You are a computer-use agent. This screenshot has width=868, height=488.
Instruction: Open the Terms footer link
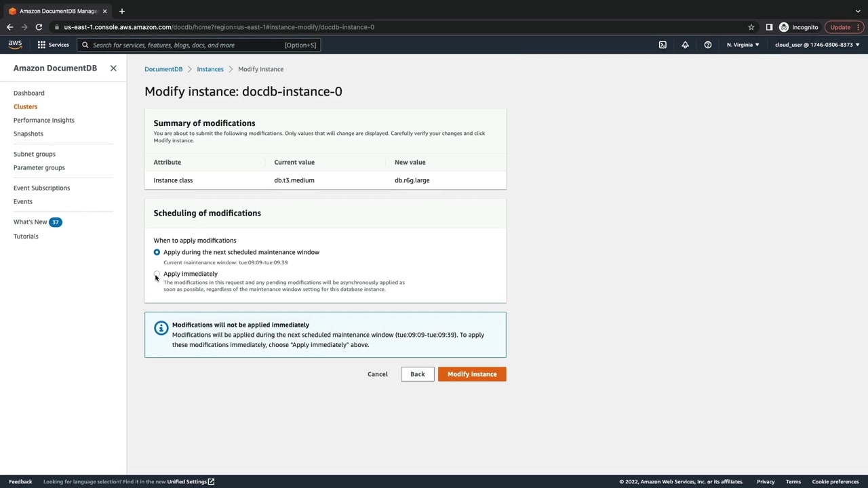(793, 482)
